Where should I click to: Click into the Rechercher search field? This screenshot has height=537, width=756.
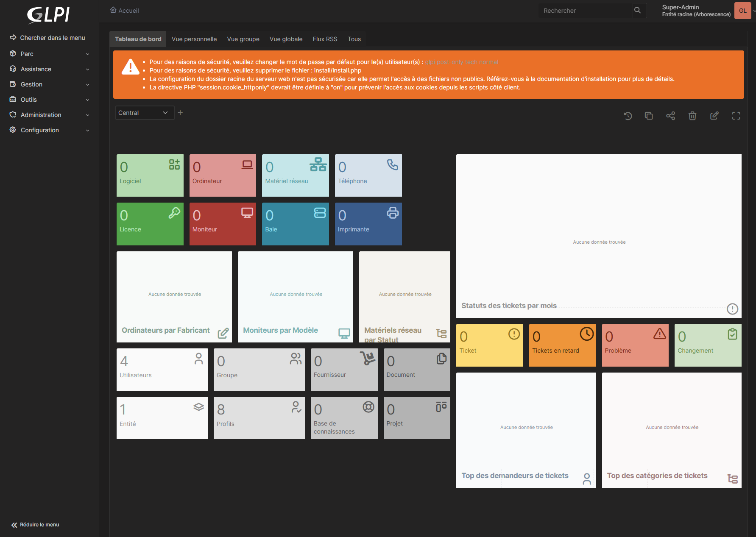pyautogui.click(x=585, y=11)
